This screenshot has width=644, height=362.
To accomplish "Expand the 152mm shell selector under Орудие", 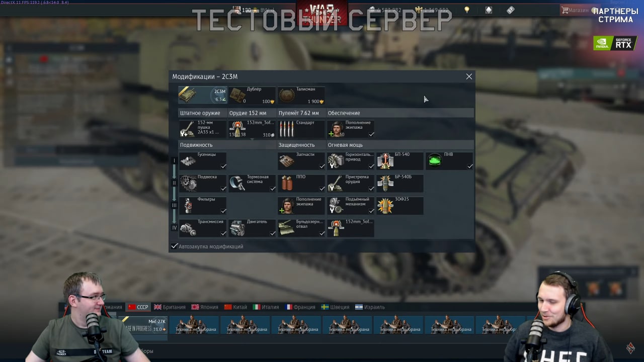I will click(252, 129).
